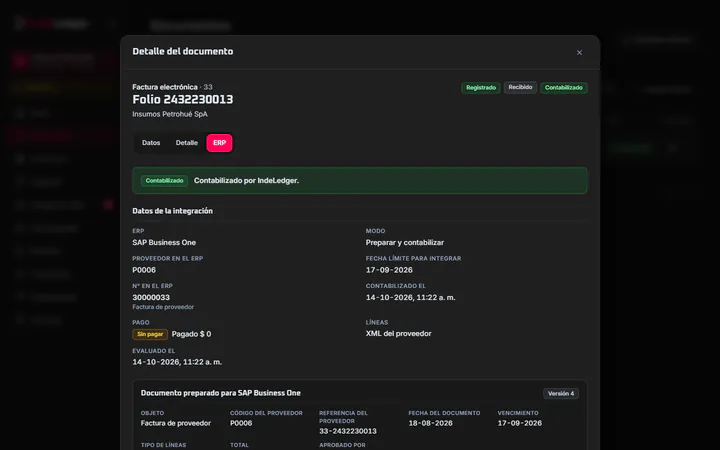Click the 'Datos de la integración' section heading
This screenshot has width=720, height=450.
[172, 211]
